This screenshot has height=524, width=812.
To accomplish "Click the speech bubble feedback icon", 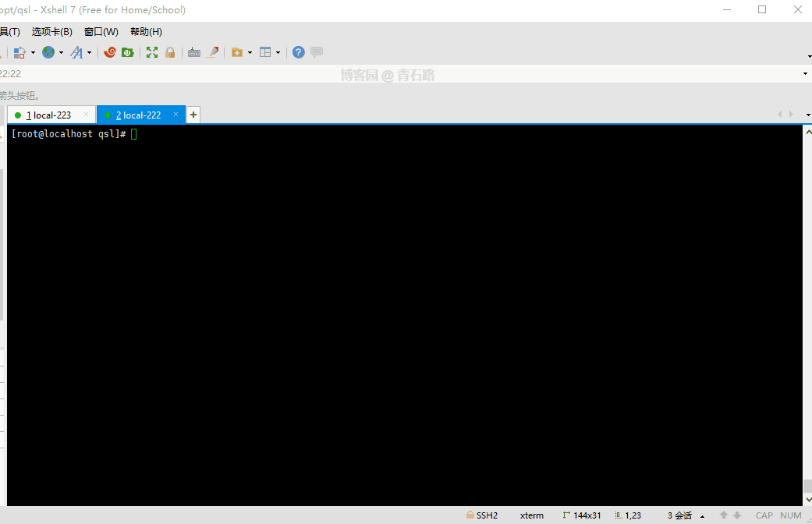I will pyautogui.click(x=317, y=51).
